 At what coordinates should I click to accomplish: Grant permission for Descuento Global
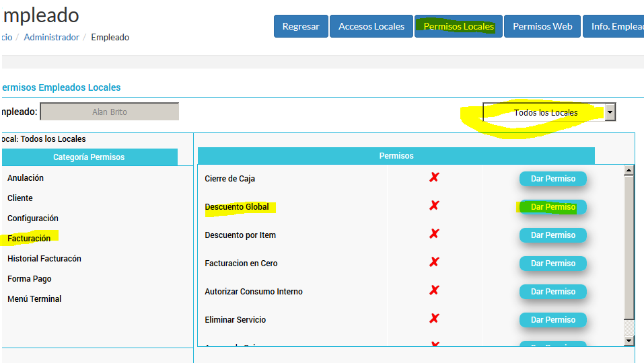point(553,207)
